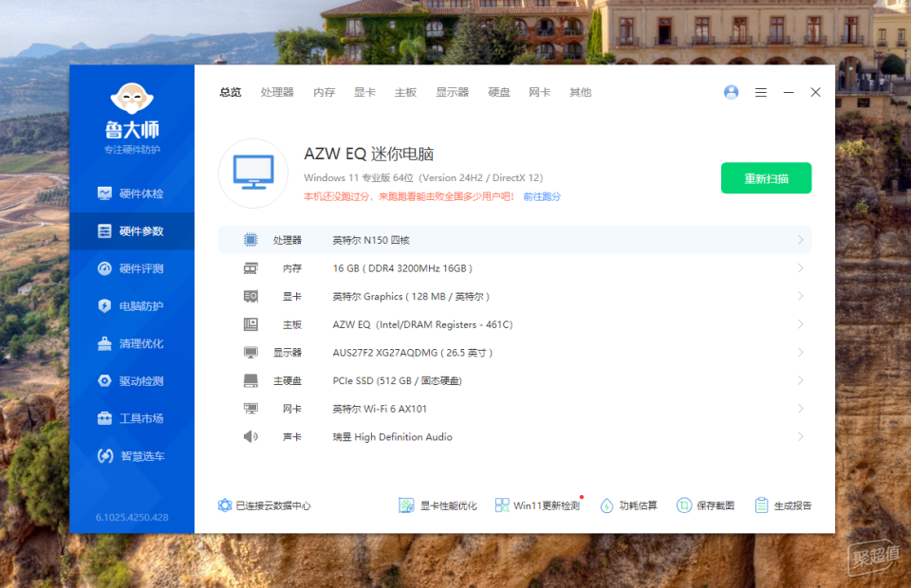Viewport: 911px width, 588px height.
Task: Click the 显卡 graphics card icon
Action: pos(251,296)
